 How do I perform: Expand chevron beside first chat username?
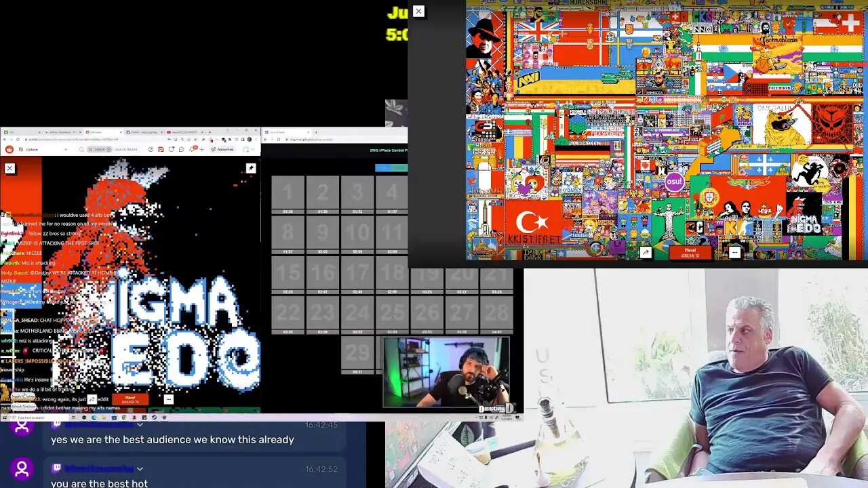tap(140, 424)
